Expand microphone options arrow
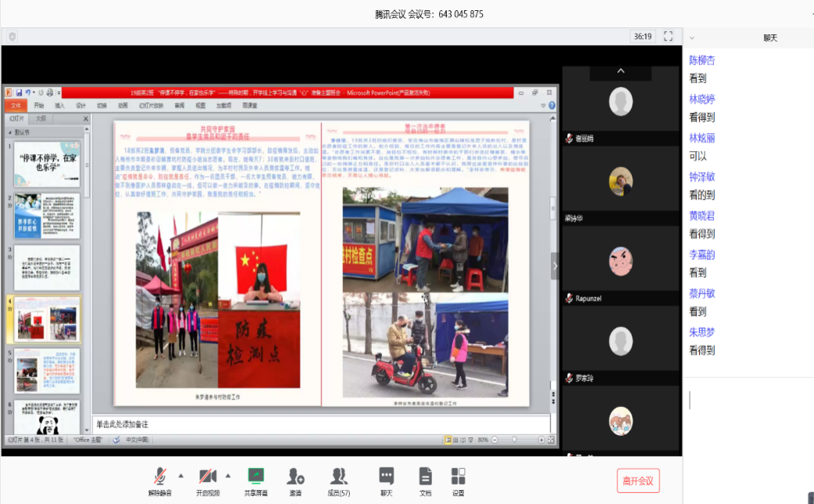Image resolution: width=814 pixels, height=504 pixels. click(x=182, y=475)
